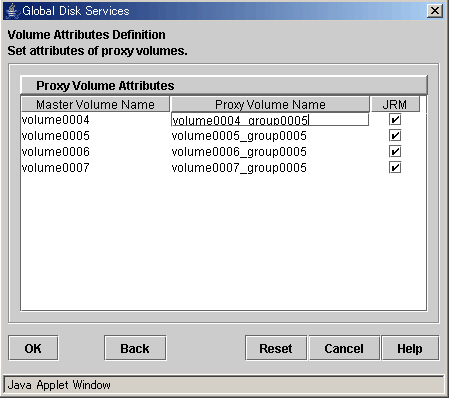Screen dimensions: 450x400
Task: Click the Java coffee cup title icon
Action: point(12,11)
